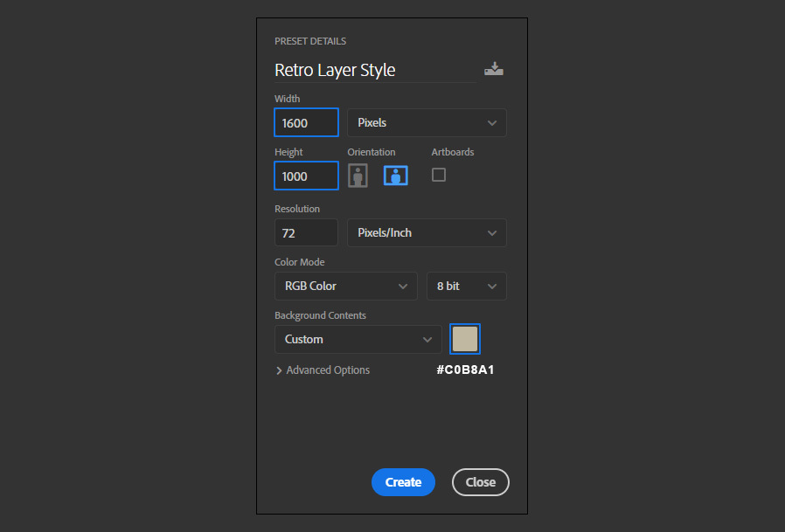Screen dimensions: 785x532
Task: Enable the Artboards checkbox
Action: 439,175
